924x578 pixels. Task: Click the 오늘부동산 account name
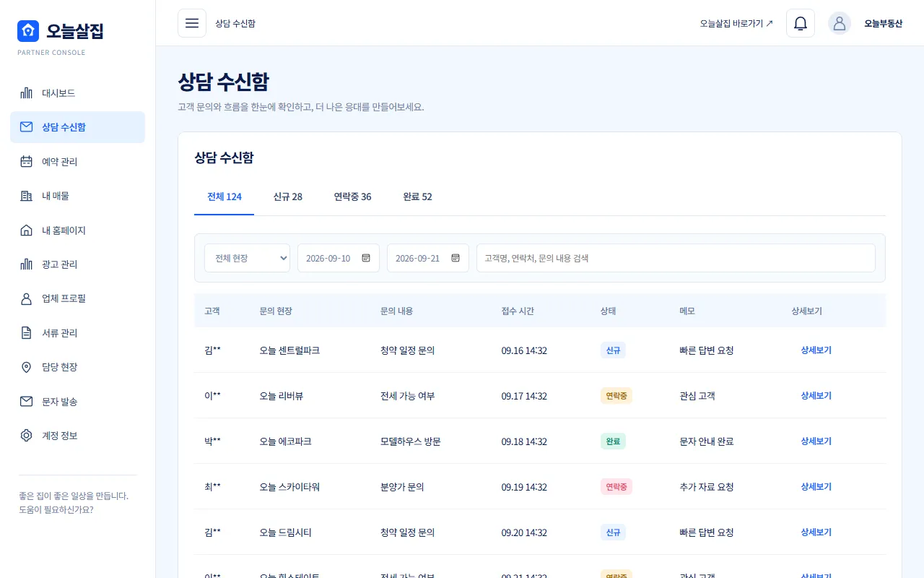coord(883,23)
